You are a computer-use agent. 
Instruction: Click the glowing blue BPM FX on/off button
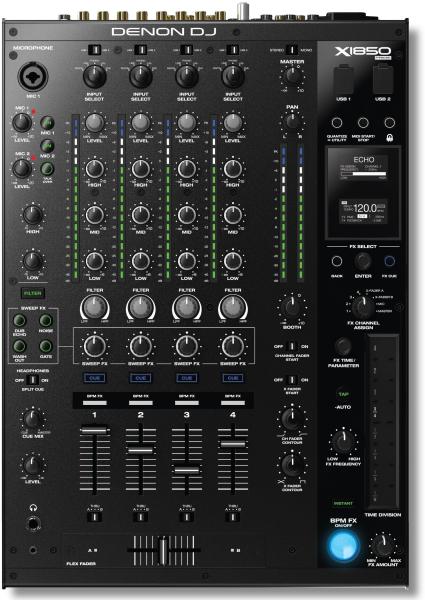(343, 545)
